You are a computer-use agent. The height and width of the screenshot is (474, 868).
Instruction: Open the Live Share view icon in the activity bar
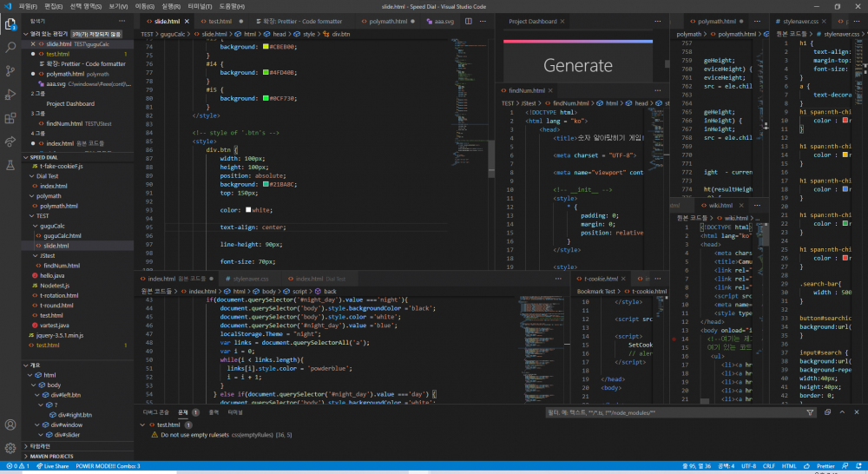point(10,142)
